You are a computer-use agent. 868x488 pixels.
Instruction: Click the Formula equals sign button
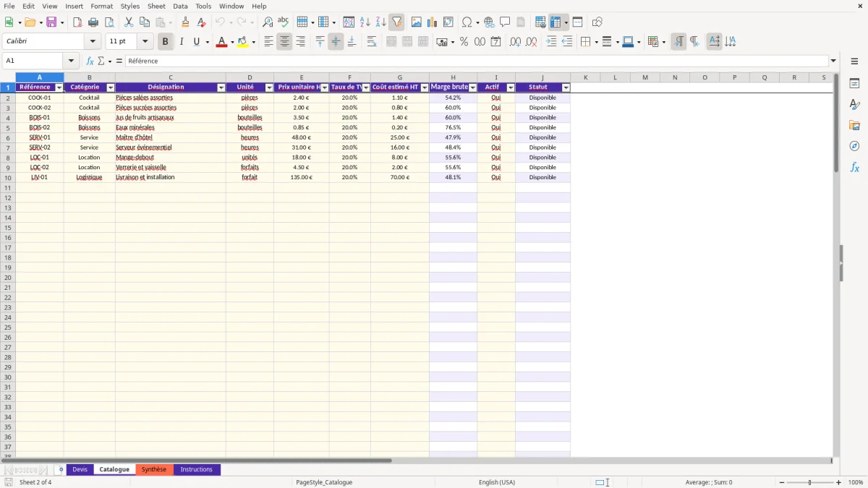119,61
